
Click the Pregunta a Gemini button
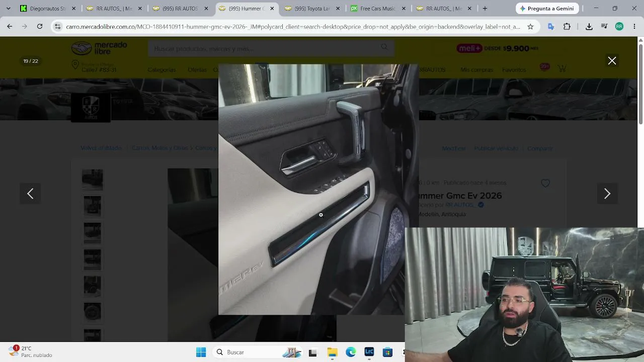[x=547, y=9]
